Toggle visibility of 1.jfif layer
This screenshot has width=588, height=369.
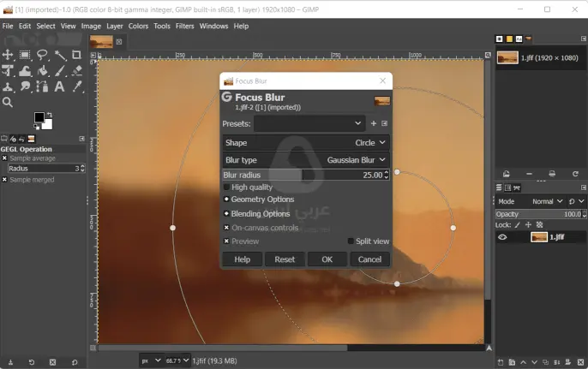point(503,237)
